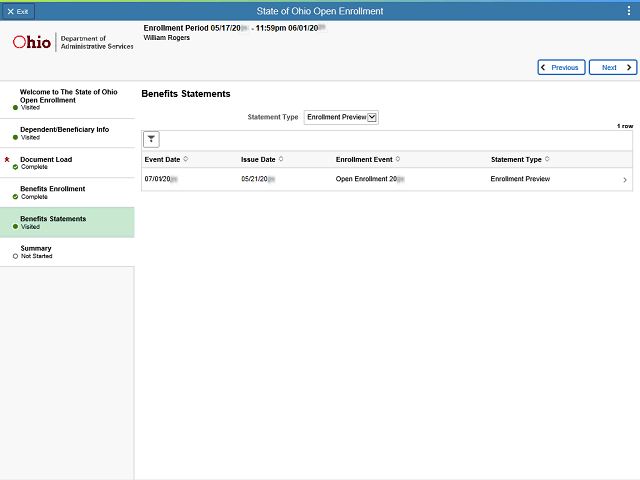Click the Exit button
The height and width of the screenshot is (480, 640).
coord(18,11)
